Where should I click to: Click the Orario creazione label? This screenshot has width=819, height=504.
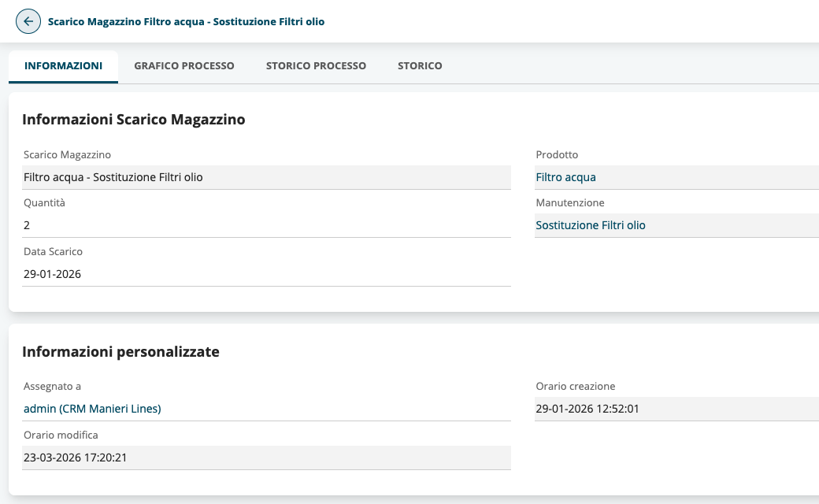pos(576,386)
